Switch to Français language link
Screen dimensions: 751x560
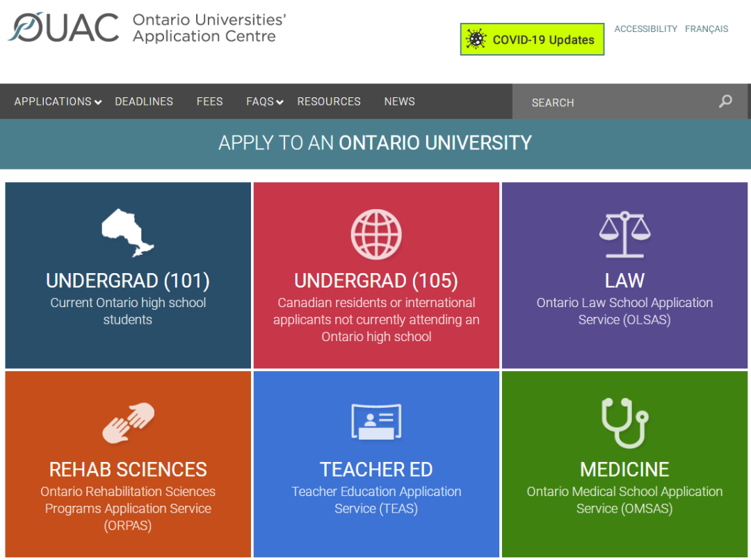[x=706, y=28]
